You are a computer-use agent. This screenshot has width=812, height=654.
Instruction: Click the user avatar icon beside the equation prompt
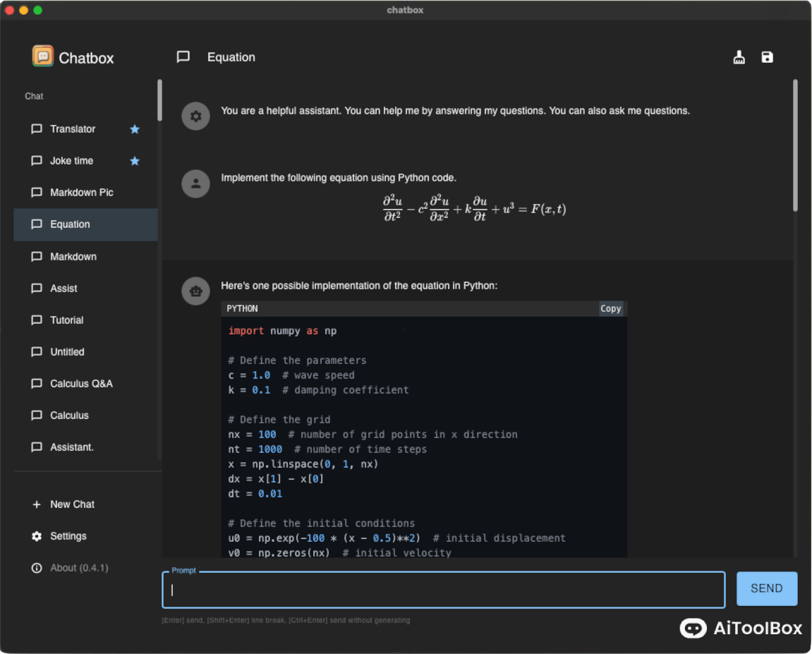coord(196,183)
